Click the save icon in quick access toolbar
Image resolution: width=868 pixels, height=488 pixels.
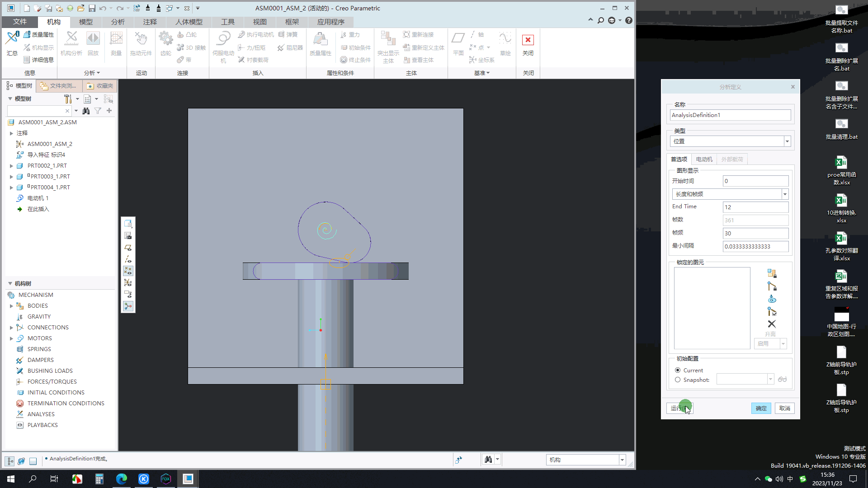[92, 8]
